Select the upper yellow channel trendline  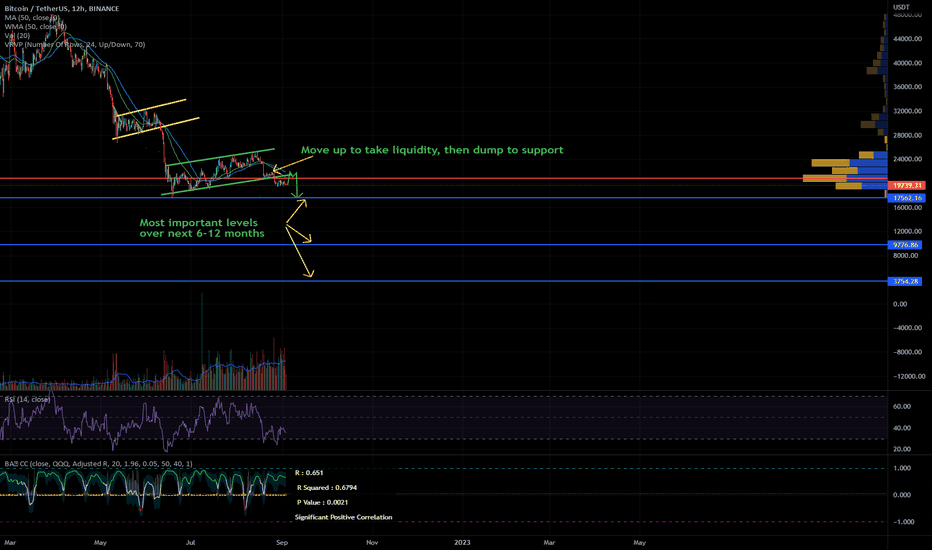point(152,107)
